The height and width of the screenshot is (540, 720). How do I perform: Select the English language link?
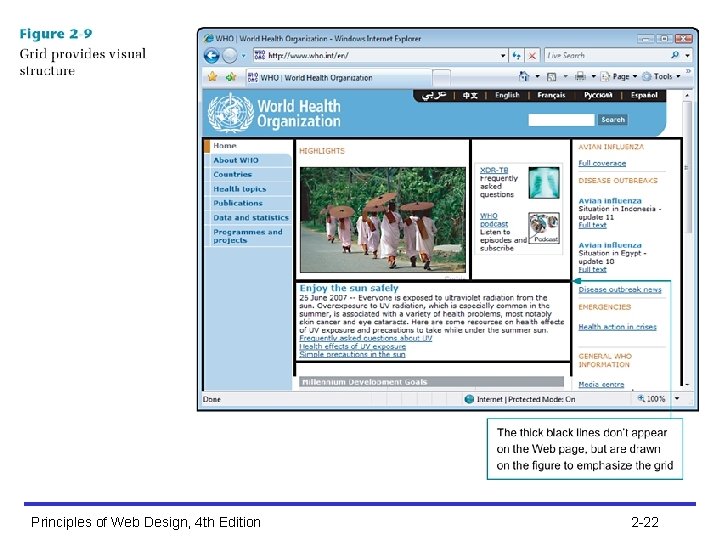507,95
